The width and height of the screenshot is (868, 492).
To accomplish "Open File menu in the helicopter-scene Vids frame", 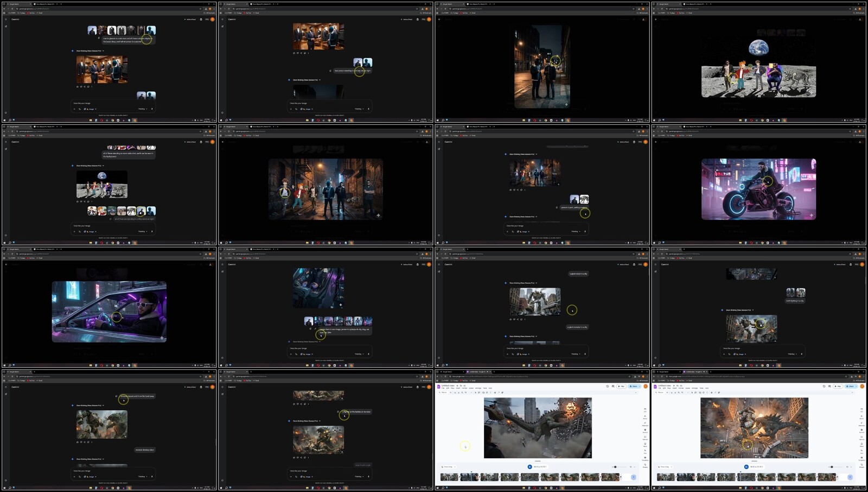I will point(443,388).
